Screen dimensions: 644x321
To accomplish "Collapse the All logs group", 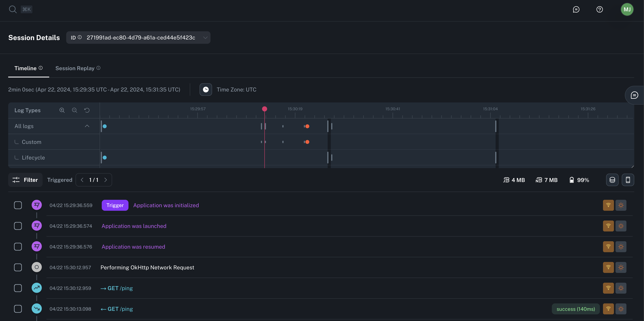I will click(x=87, y=126).
